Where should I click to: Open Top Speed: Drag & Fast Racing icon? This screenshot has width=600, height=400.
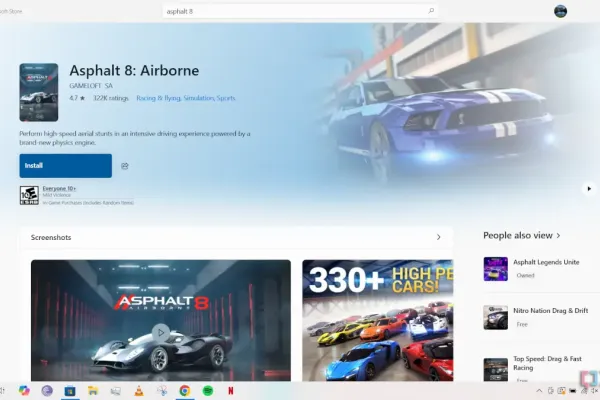pyautogui.click(x=496, y=369)
